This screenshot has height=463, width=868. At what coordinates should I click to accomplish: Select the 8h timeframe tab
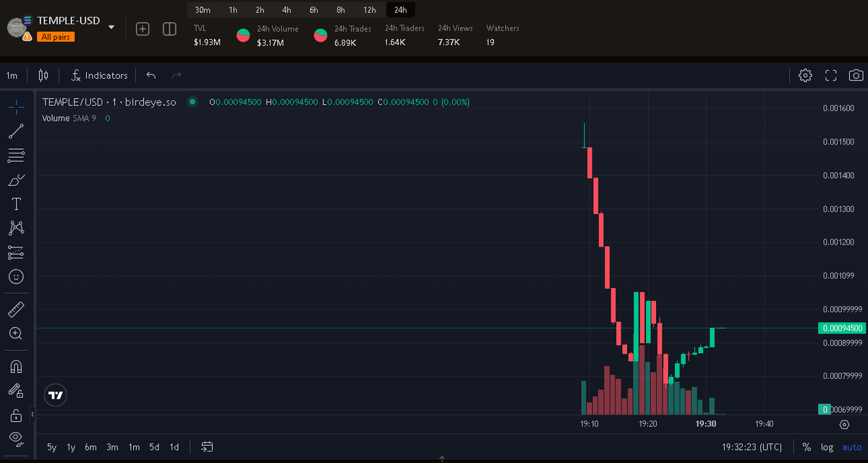340,10
